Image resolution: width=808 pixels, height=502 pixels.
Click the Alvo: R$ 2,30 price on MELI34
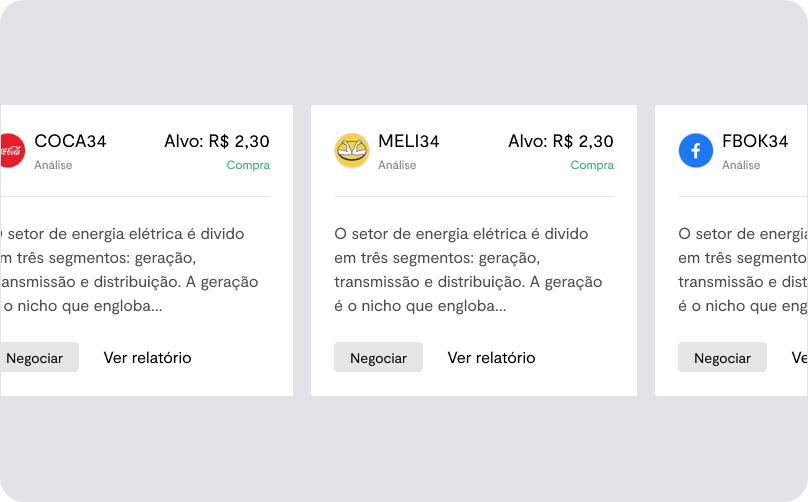(561, 141)
